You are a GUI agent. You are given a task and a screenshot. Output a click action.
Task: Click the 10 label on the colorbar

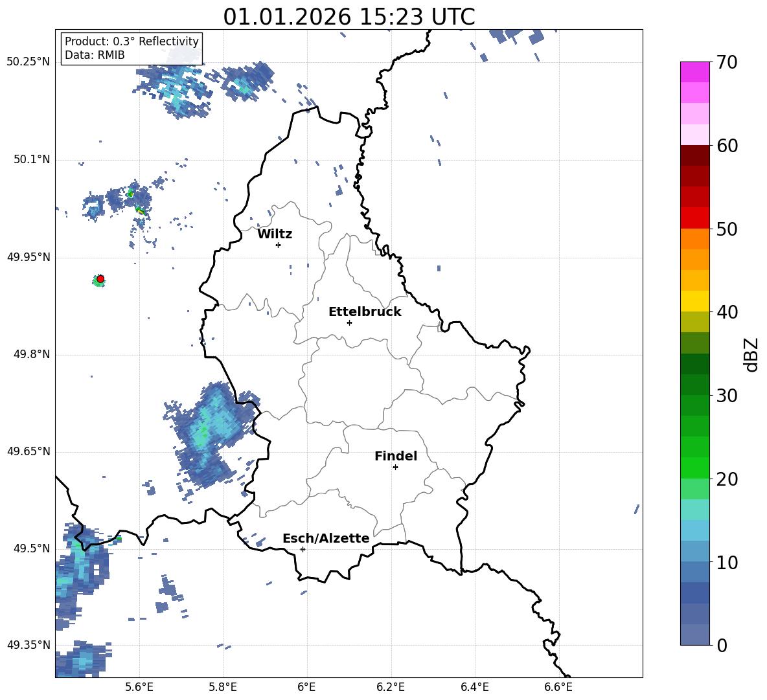727,562
